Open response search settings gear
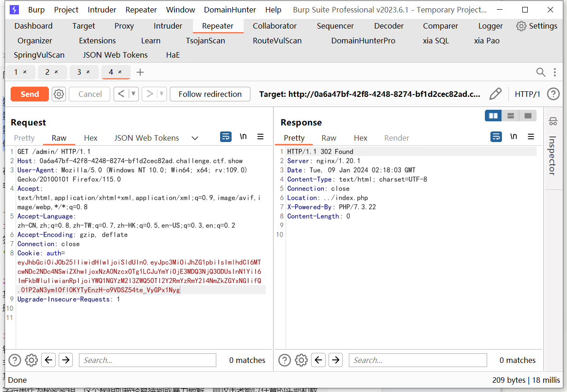The image size is (567, 392). [x=301, y=360]
